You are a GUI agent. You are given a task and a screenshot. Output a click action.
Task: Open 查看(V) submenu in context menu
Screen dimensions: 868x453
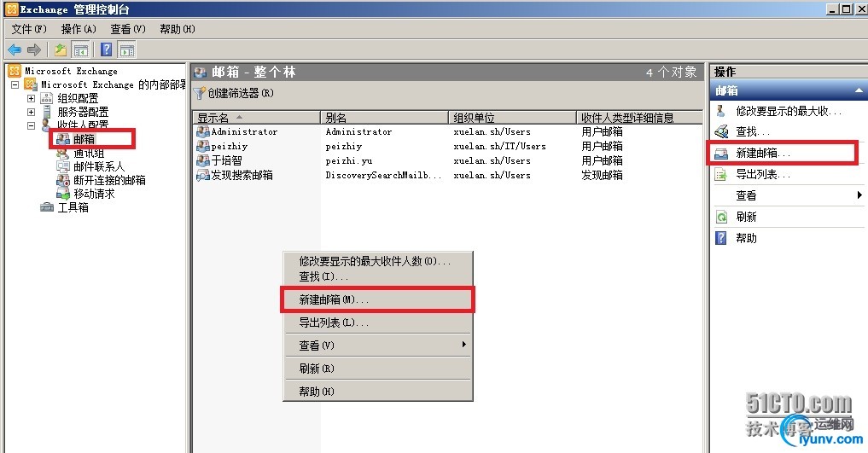coord(378,346)
